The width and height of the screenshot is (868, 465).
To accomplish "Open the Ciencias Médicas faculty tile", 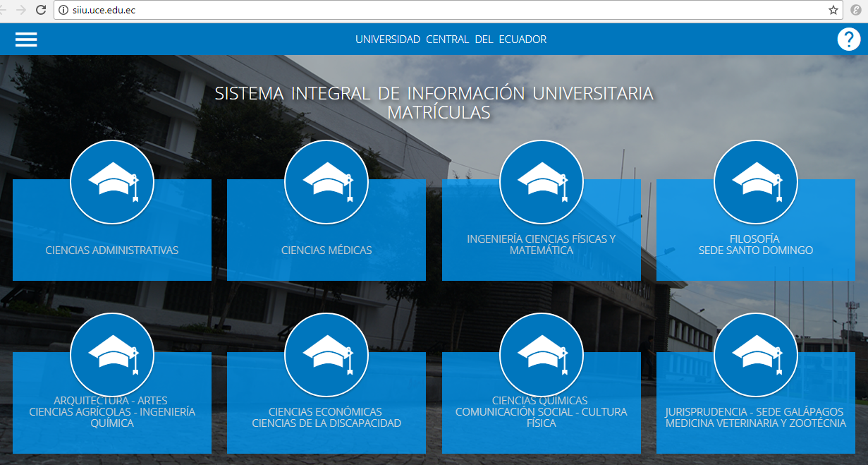I will 326,250.
